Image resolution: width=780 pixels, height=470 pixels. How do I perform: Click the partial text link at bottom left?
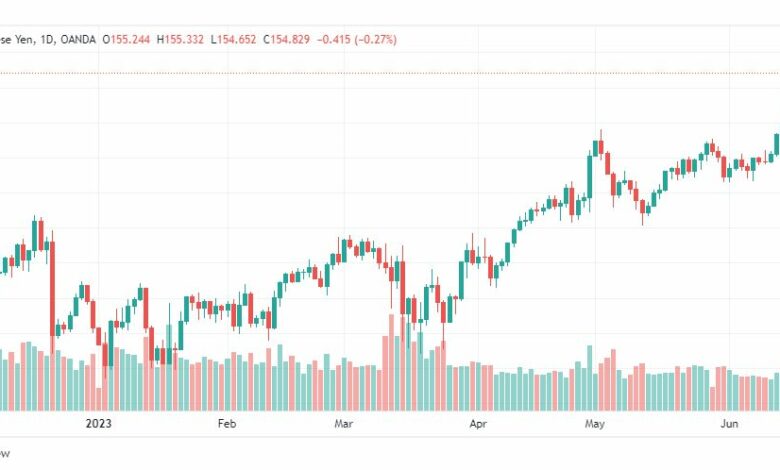5,454
